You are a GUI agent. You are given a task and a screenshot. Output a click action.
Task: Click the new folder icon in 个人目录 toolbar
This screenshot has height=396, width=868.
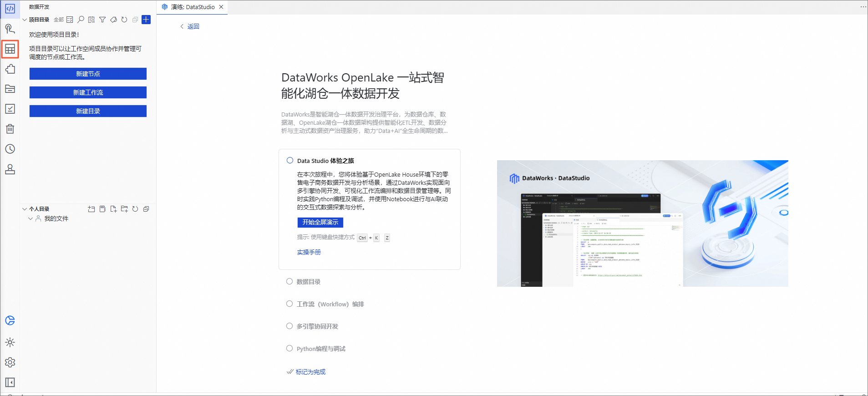pyautogui.click(x=124, y=209)
